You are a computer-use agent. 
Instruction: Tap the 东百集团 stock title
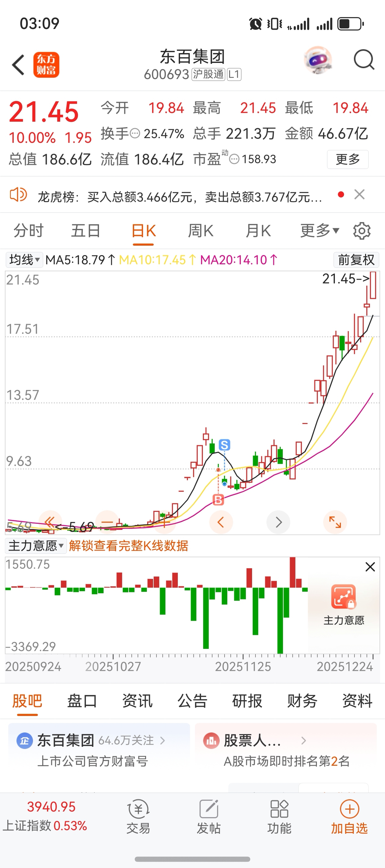(192, 56)
